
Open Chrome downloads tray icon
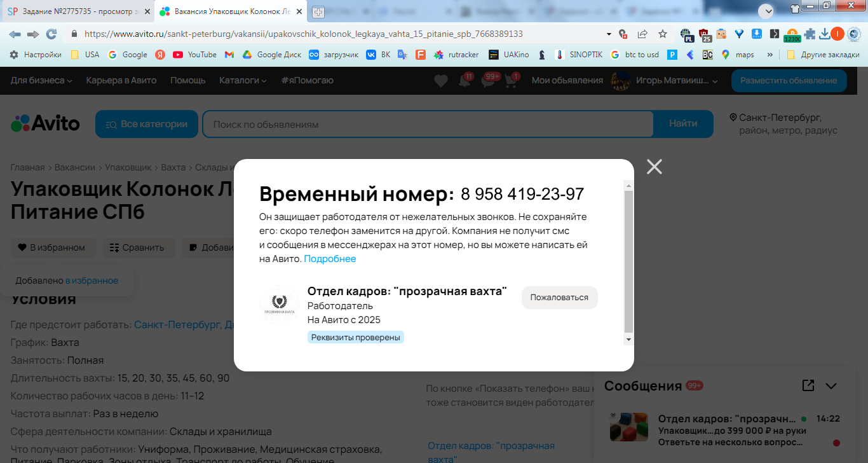824,34
